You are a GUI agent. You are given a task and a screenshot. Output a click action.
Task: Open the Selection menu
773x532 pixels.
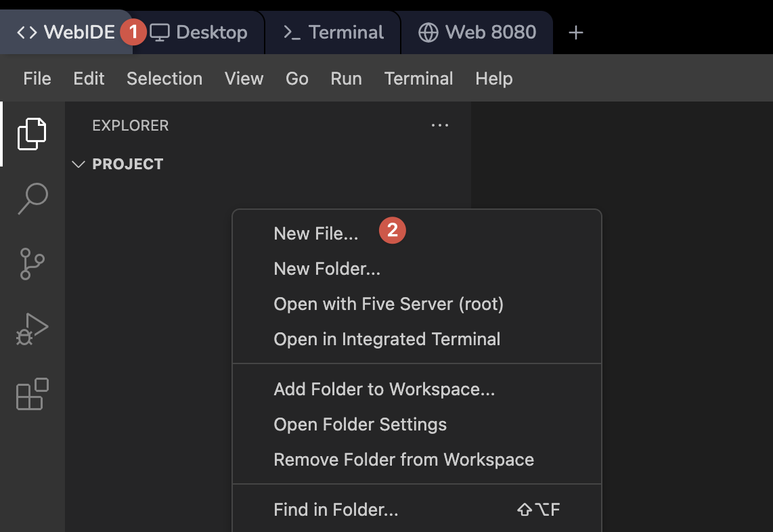[x=164, y=79]
